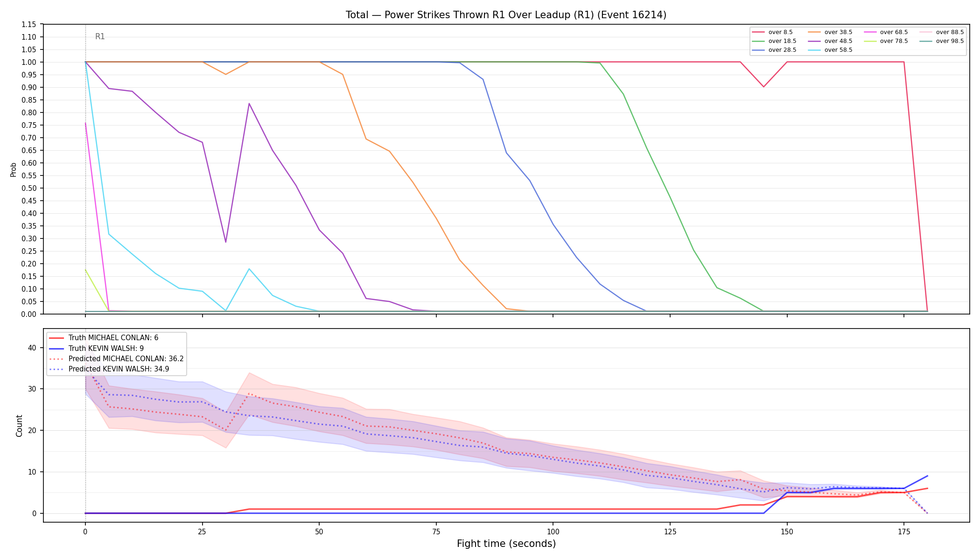The height and width of the screenshot is (560, 980).
Task: Click 'Predicted MICHAEL CONLAN: 36.2' legend entry
Action: tap(116, 359)
